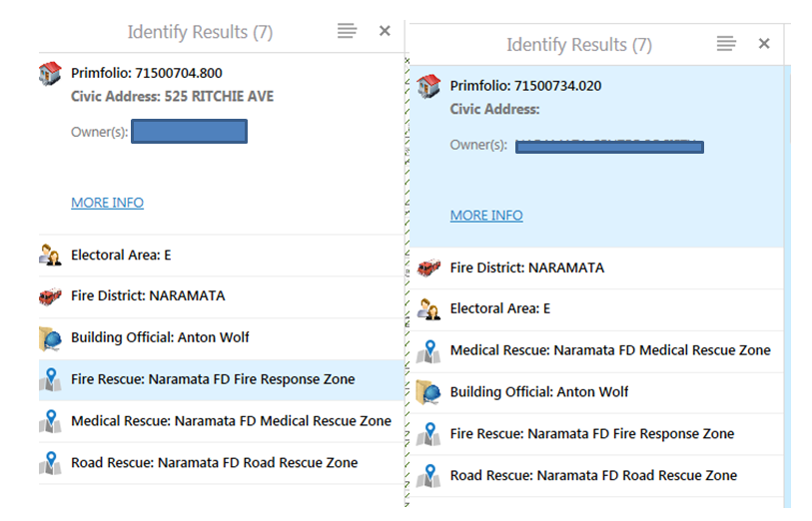This screenshot has height=521, width=812.
Task: Select Medical Rescue Zone row in left panel
Action: [221, 421]
